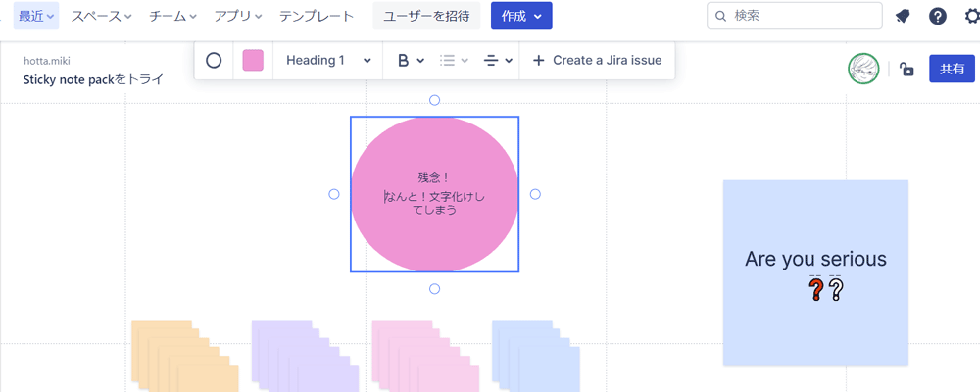
Task: Click the orange sticky note stack
Action: 185,357
